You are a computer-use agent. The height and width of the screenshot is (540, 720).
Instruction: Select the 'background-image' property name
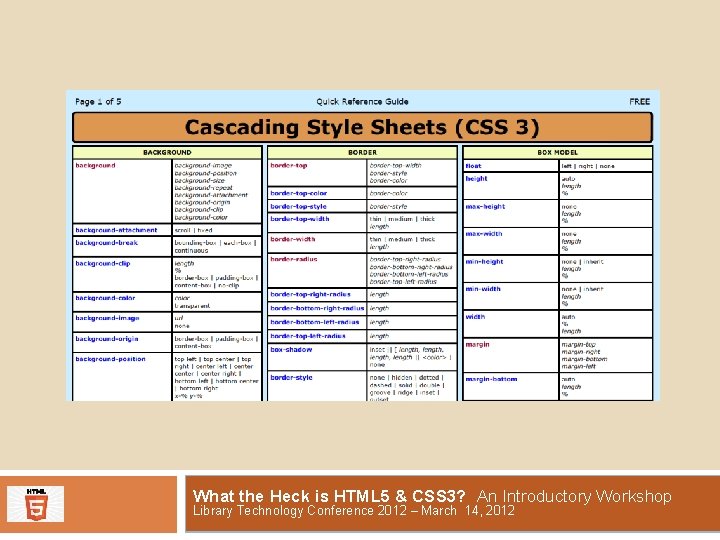tap(107, 318)
